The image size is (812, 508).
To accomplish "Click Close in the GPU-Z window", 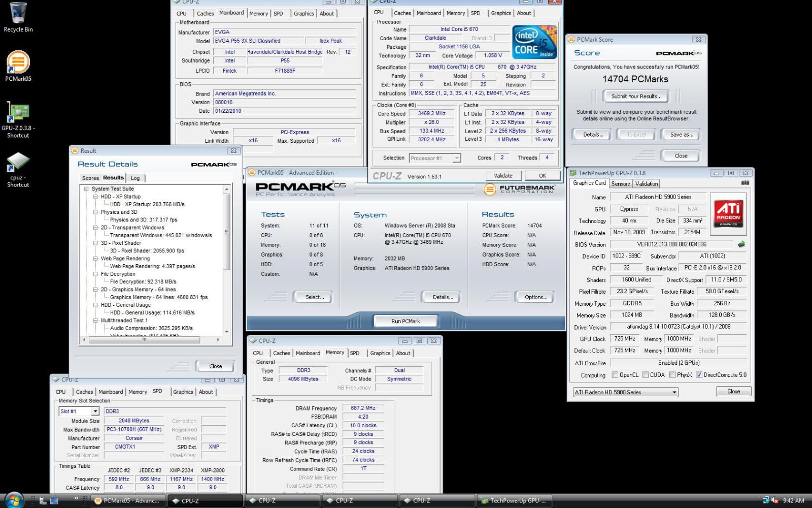I will click(x=733, y=391).
